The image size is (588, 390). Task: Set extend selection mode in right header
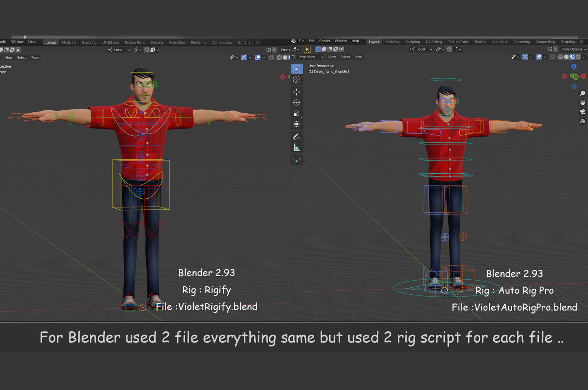324,49
